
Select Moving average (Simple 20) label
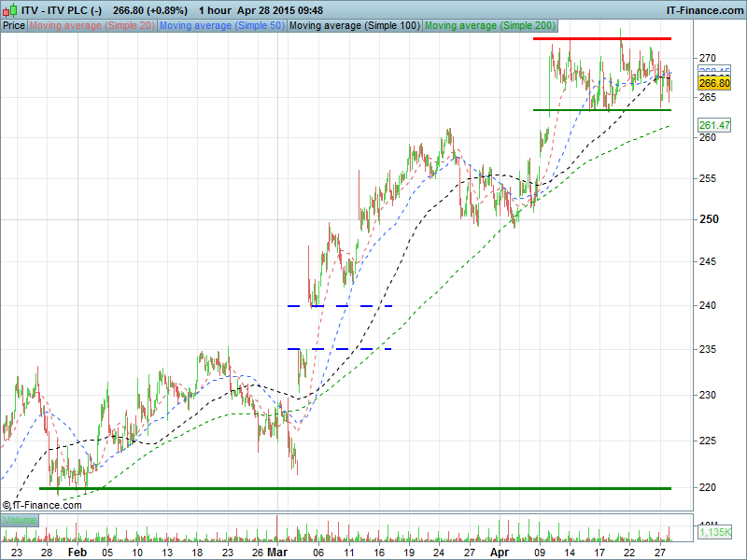(x=92, y=25)
